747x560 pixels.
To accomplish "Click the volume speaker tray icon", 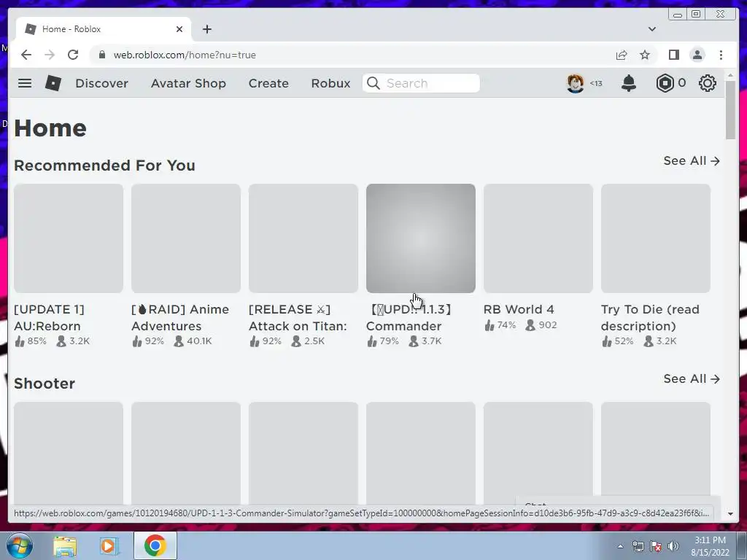I will coord(673,546).
